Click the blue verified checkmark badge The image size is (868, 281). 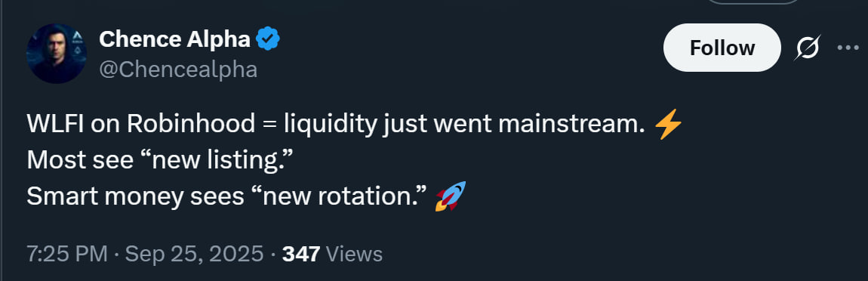coord(268,39)
